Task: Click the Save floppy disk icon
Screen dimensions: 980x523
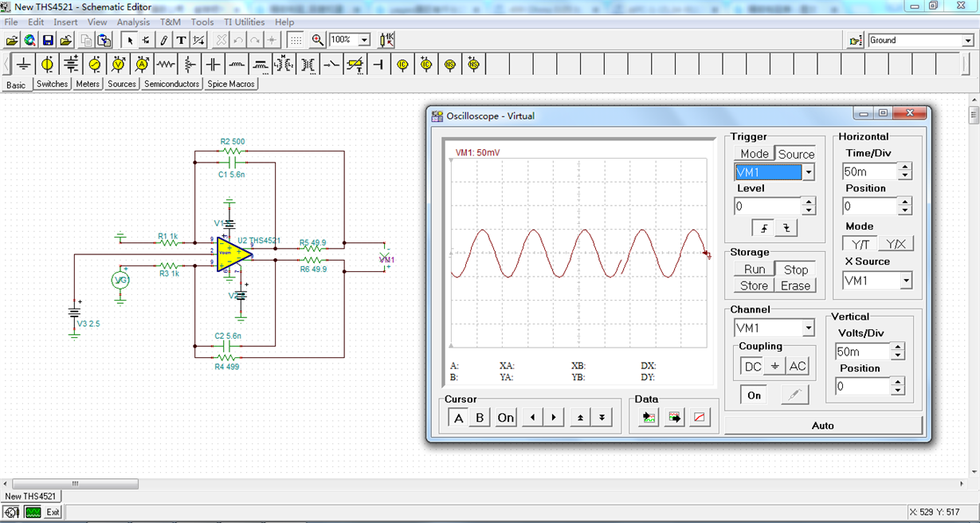Action: click(48, 40)
